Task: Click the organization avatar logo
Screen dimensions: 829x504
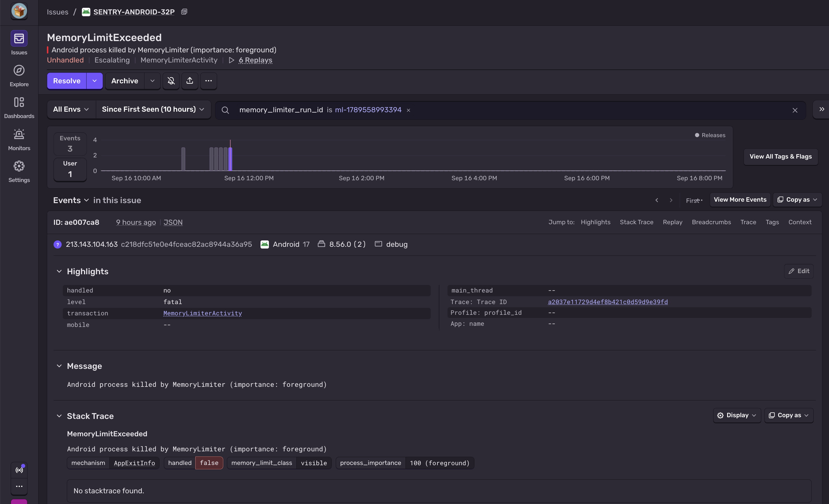Action: (x=19, y=11)
